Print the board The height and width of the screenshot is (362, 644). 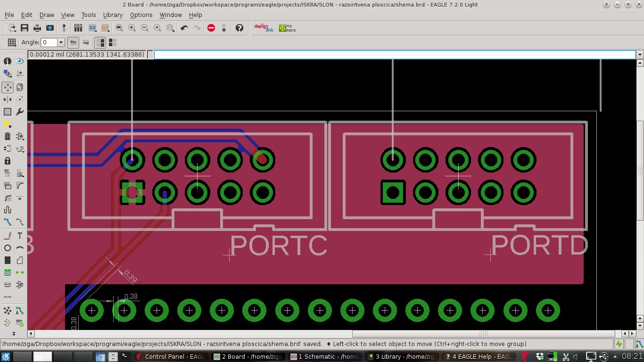(x=37, y=28)
